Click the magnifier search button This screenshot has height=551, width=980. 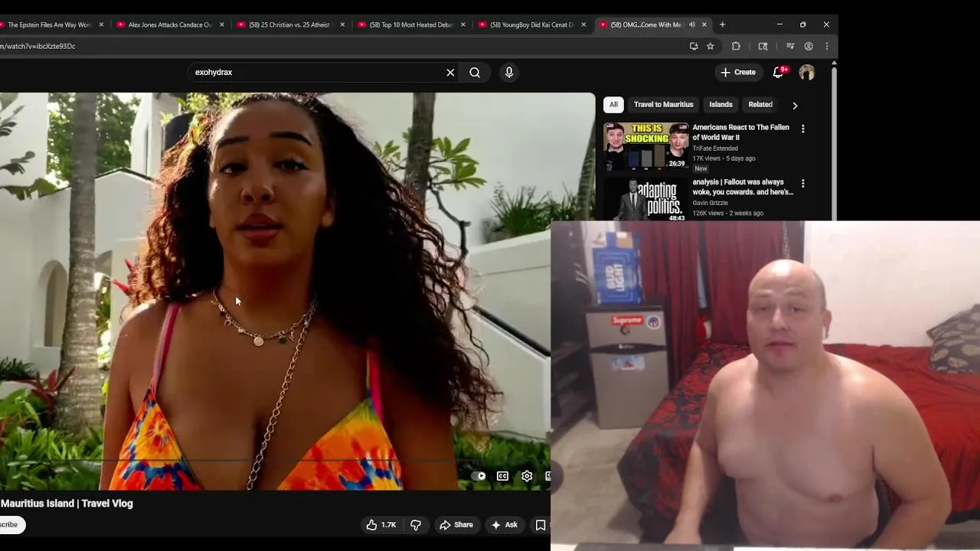click(475, 73)
